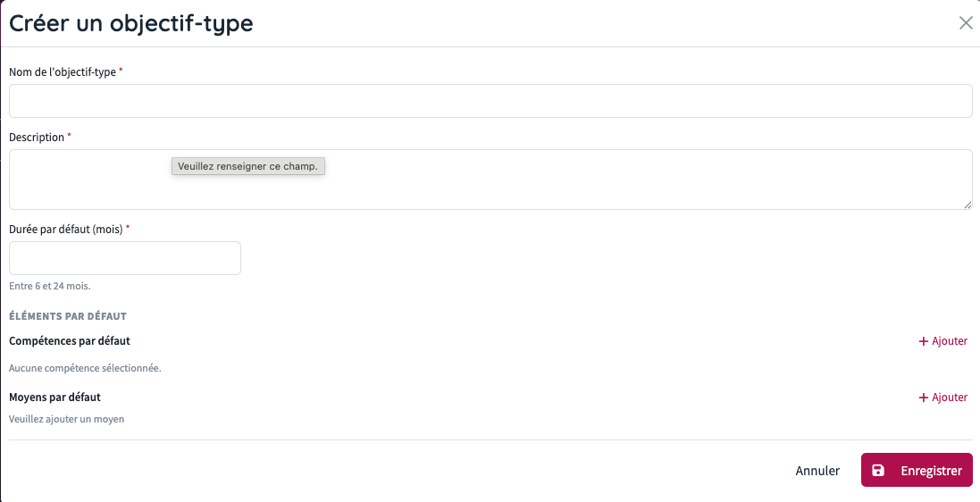Click the ÉLÉMENTS PAR DÉFAUT section heading
Screen dimensions: 980x502
pos(68,316)
